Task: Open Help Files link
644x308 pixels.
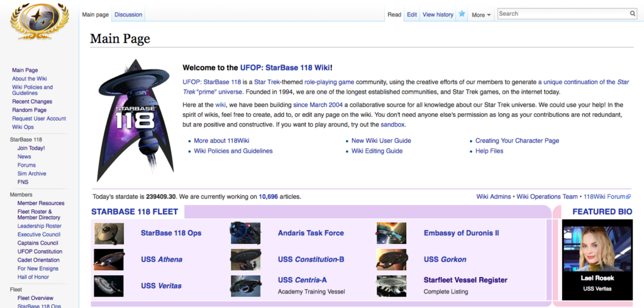Action: pyautogui.click(x=489, y=151)
